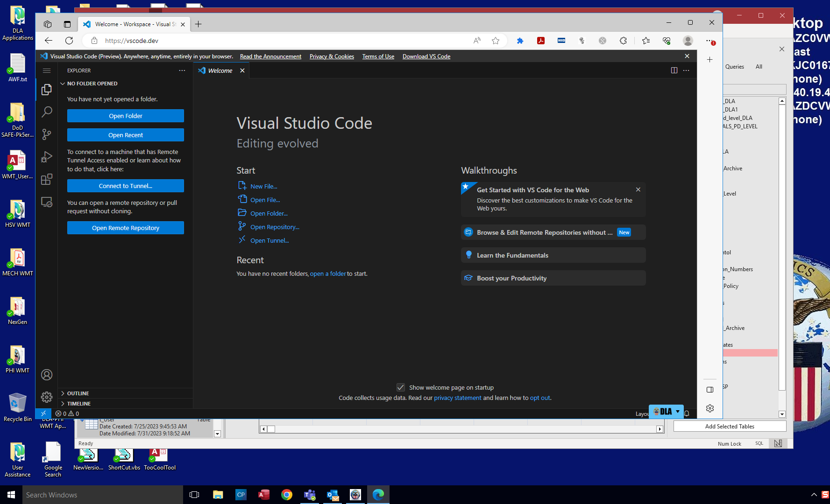Open the Source Control view
Image resolution: width=830 pixels, height=504 pixels.
point(46,134)
